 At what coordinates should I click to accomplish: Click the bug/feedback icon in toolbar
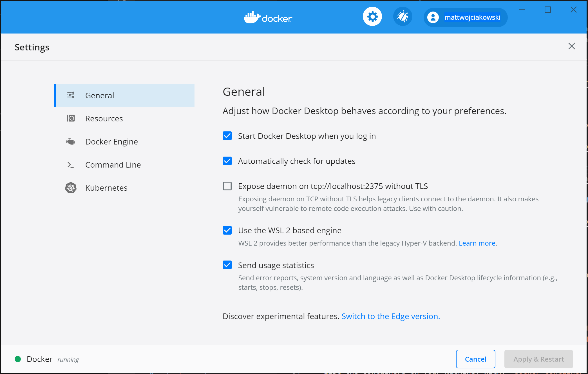[x=403, y=17]
